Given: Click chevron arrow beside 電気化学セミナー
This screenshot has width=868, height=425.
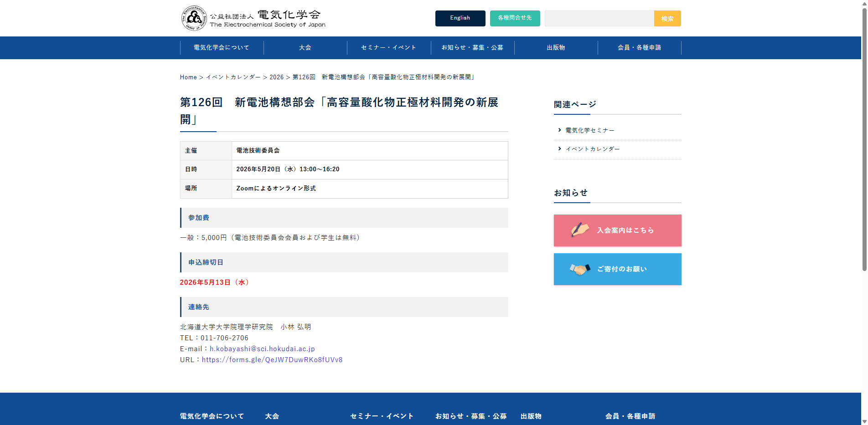Looking at the screenshot, I should 559,130.
